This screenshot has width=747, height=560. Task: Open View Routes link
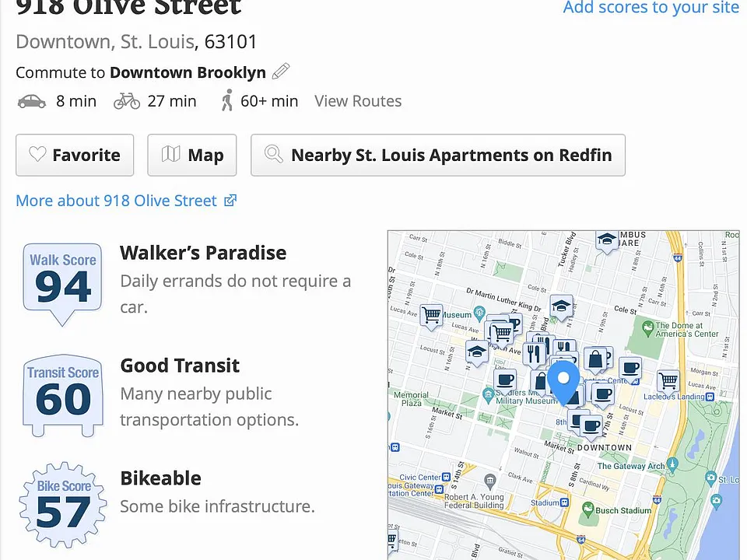(x=358, y=101)
